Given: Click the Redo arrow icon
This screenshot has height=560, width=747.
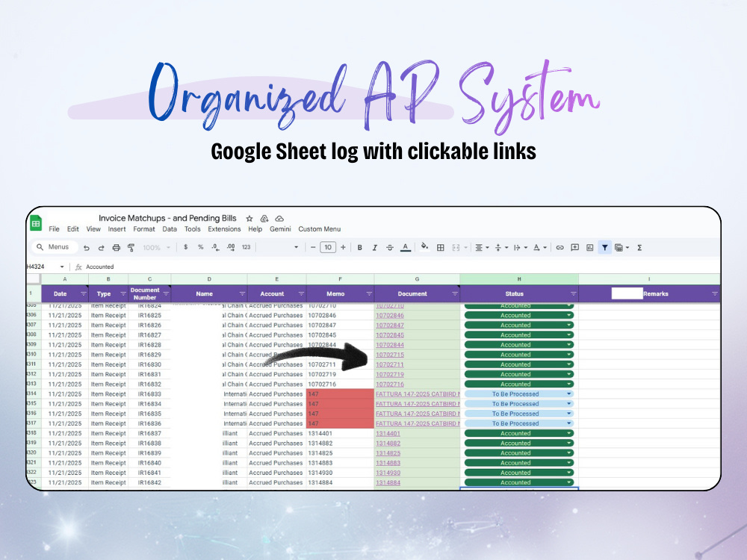Looking at the screenshot, I should tap(101, 248).
